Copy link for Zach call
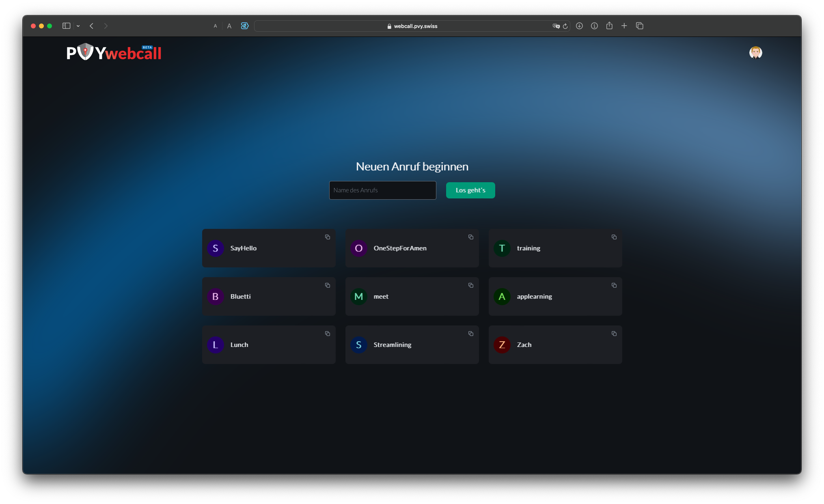824x504 pixels. point(614,334)
